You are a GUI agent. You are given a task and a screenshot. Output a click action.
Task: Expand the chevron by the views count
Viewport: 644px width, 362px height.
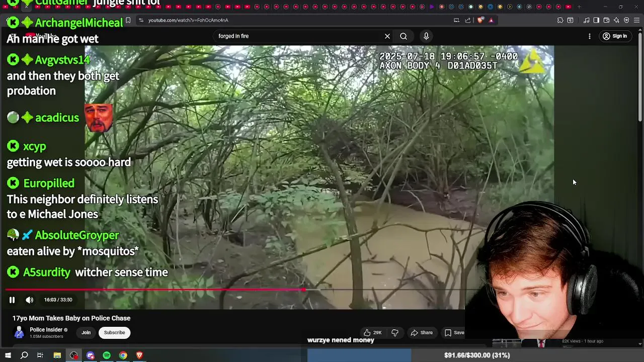(640, 343)
